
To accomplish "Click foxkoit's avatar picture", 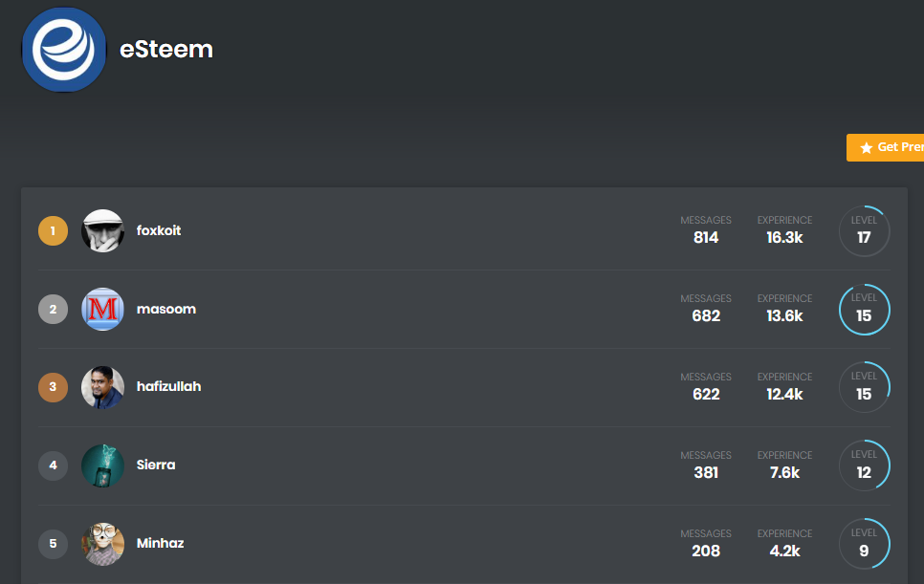I will click(x=102, y=230).
